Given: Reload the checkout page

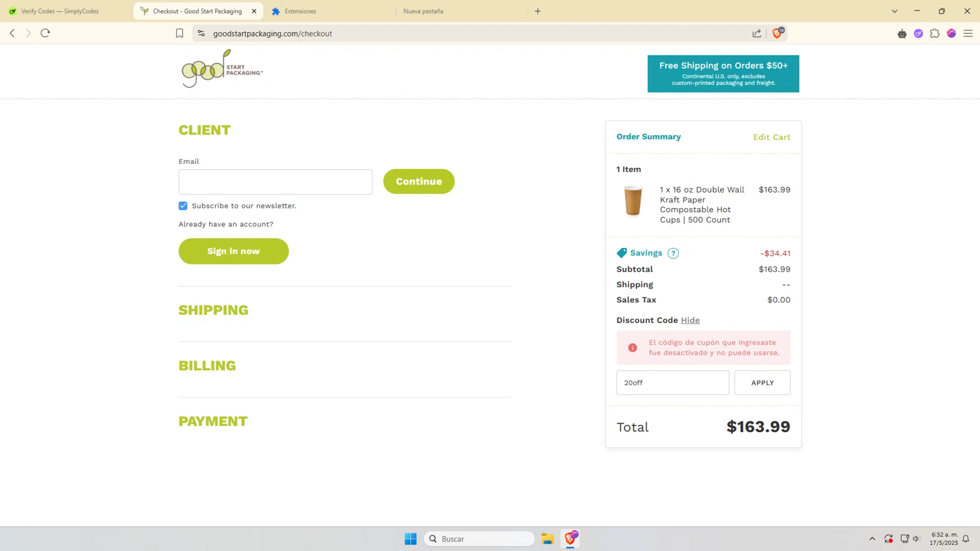Looking at the screenshot, I should 45,33.
